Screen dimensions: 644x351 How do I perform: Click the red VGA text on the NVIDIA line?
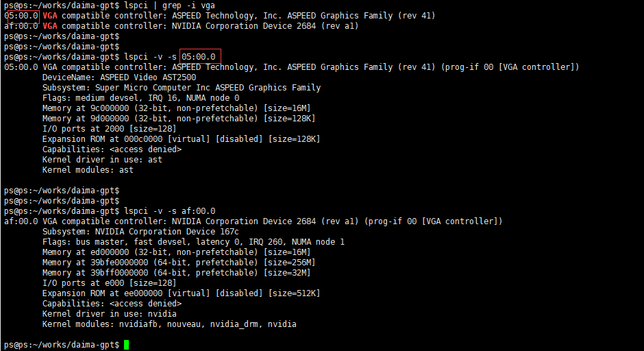(50, 26)
